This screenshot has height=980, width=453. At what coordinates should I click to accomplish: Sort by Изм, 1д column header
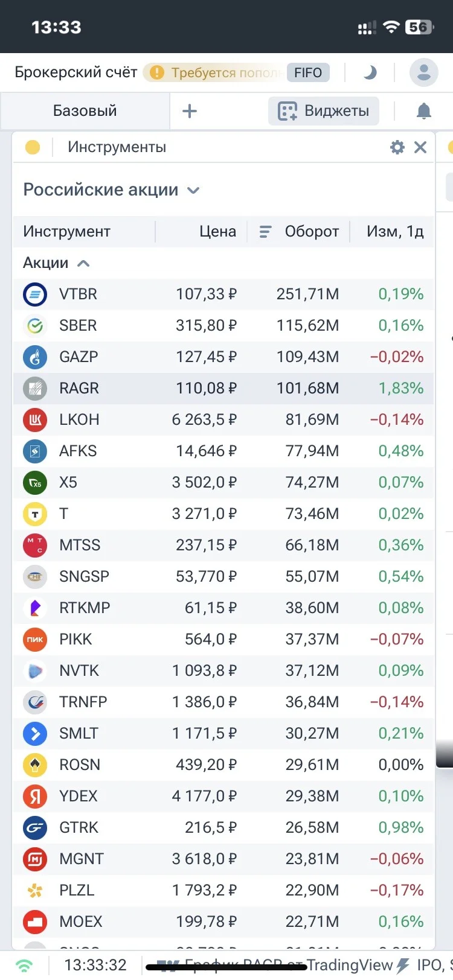395,232
